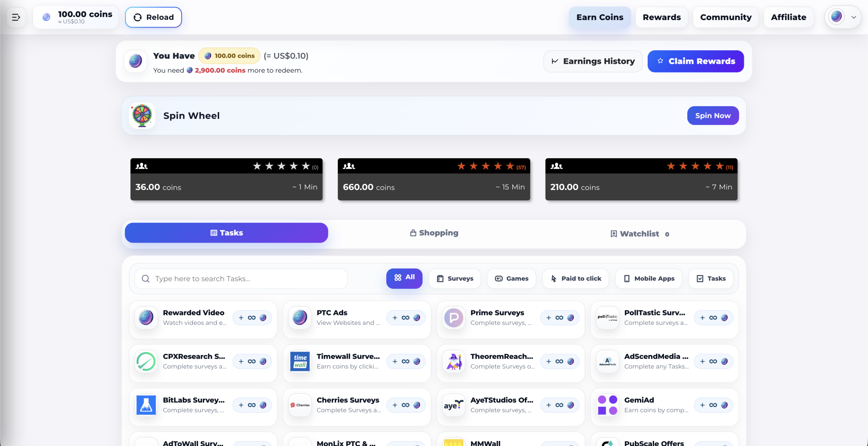The width and height of the screenshot is (868, 446).
Task: Click the users icon on 36.00 coins card
Action: click(142, 166)
